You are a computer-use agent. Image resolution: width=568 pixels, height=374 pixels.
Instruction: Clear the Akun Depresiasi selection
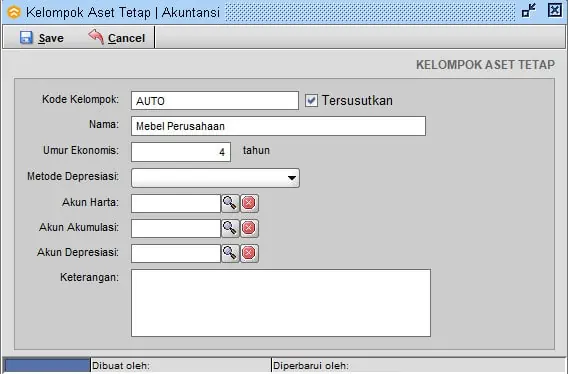[249, 253]
